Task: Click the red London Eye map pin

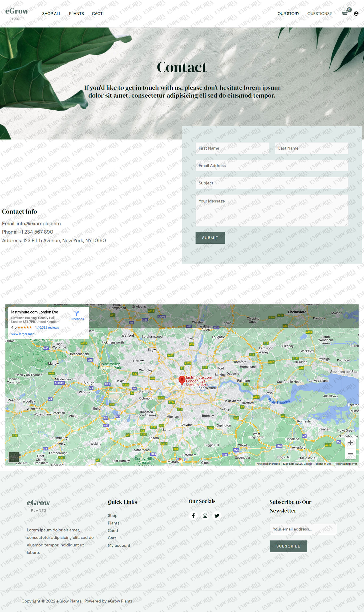Action: 182,380
